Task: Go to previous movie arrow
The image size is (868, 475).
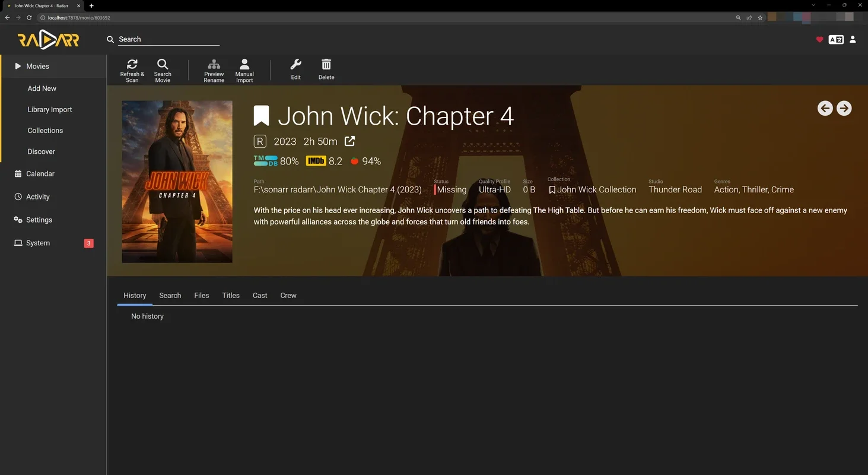Action: pyautogui.click(x=825, y=108)
